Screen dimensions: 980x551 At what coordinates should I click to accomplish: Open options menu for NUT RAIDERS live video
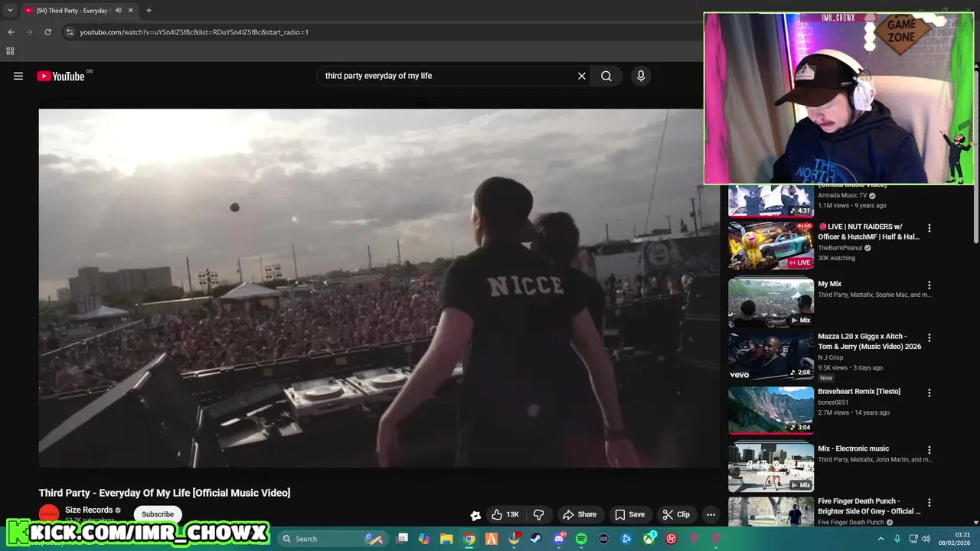point(929,228)
